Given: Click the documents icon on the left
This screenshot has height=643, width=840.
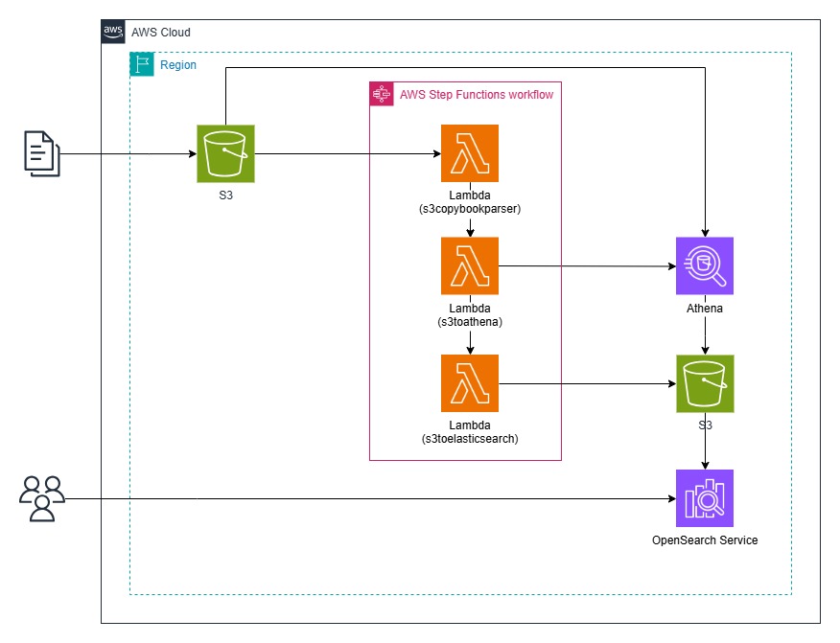Looking at the screenshot, I should tap(42, 153).
